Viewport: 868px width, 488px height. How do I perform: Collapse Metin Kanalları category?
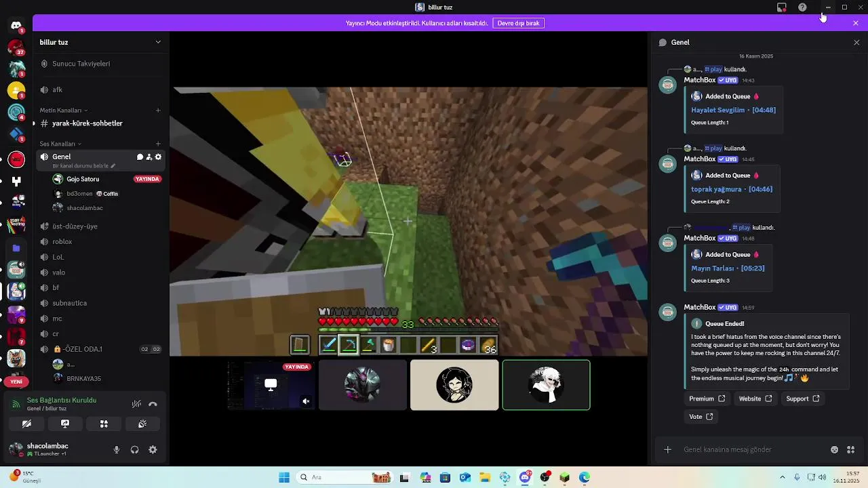coord(64,110)
